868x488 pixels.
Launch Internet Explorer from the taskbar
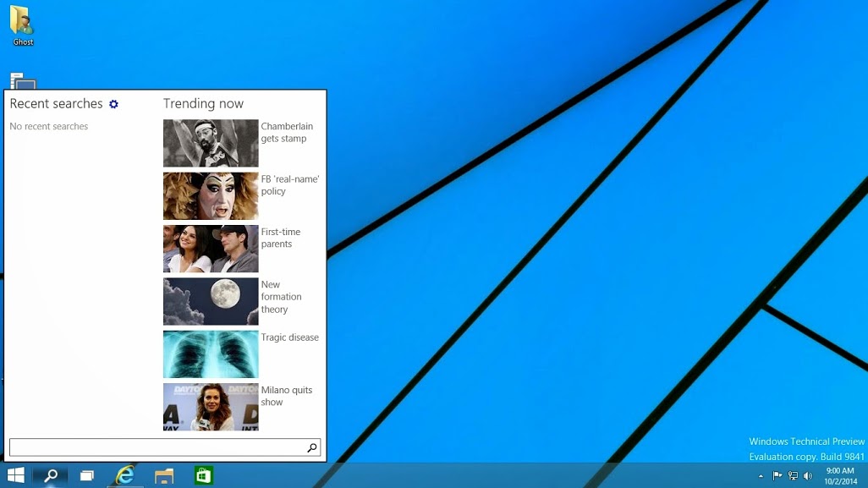click(x=125, y=475)
